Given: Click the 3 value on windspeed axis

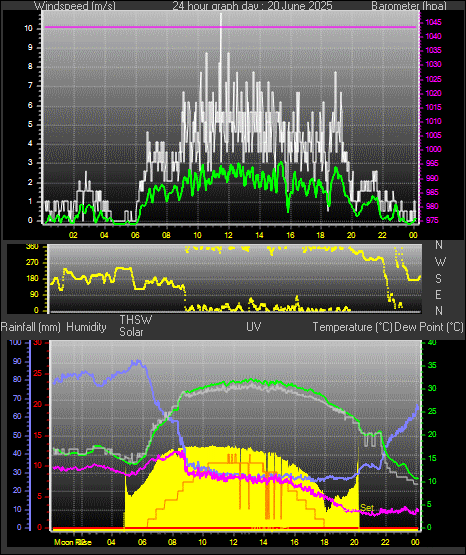Looking at the screenshot, I should tap(30, 163).
